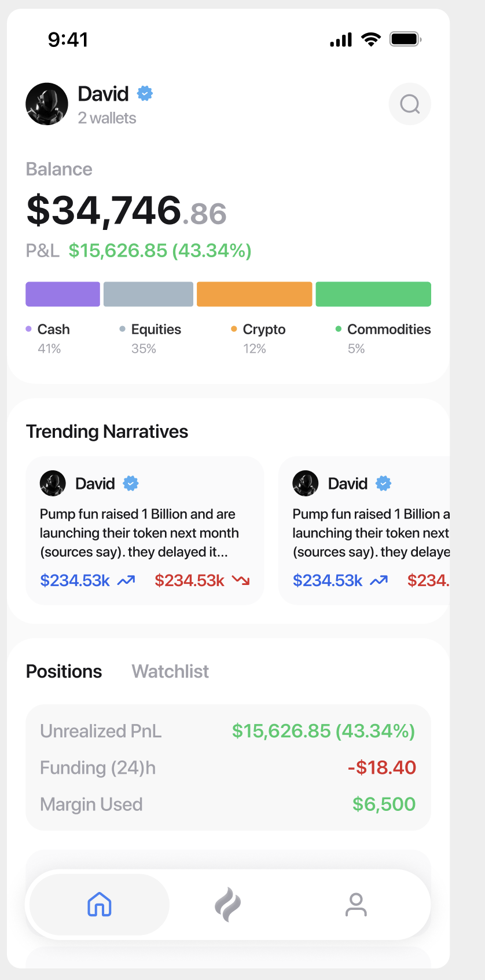485x980 pixels.
Task: Tap the green Commodities allocation bar
Action: tap(373, 294)
